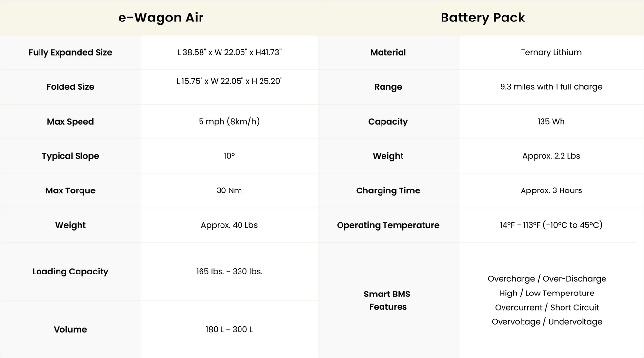Click the Typical Slope label
This screenshot has width=644, height=358.
70,156
